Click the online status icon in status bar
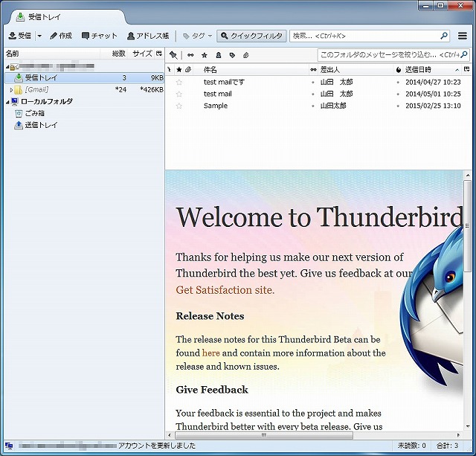476x456 pixels. tap(9, 446)
